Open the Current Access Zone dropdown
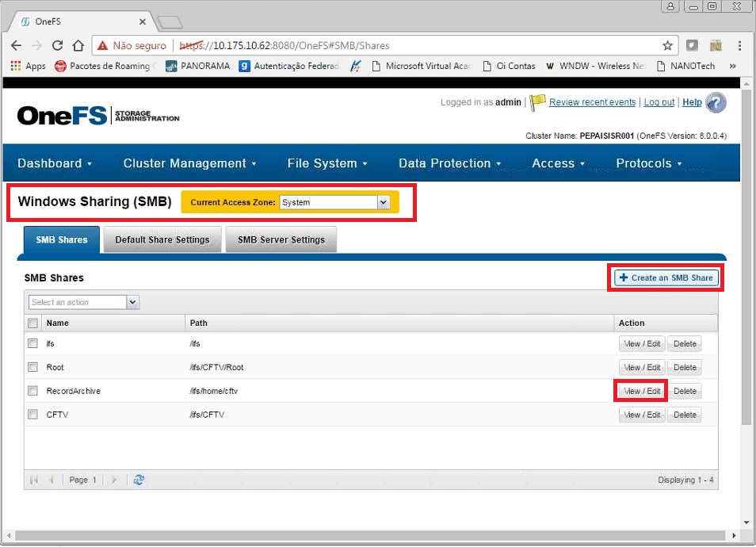This screenshot has height=547, width=756. [x=334, y=202]
